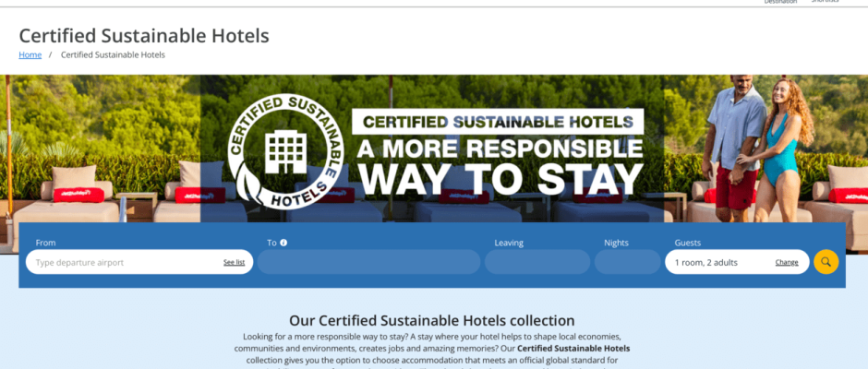Click the hotel building icon inside the badge

(285, 151)
